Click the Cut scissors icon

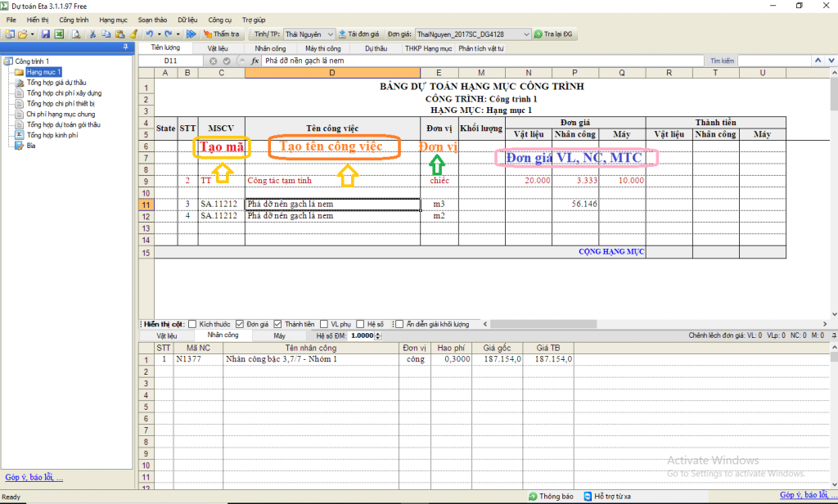(93, 34)
